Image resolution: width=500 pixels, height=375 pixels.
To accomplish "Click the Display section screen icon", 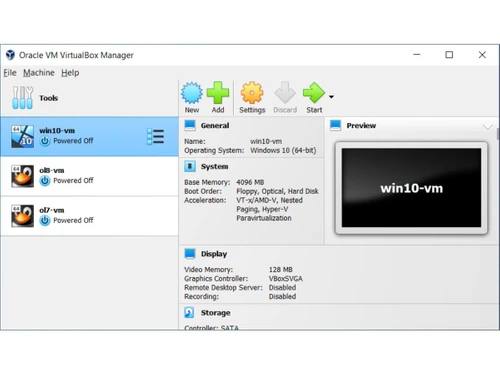I will coord(190,254).
